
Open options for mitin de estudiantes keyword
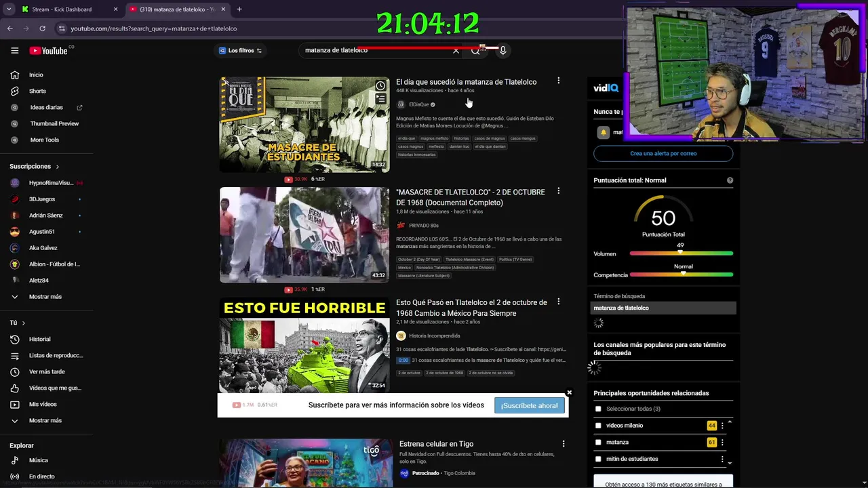[722, 459]
